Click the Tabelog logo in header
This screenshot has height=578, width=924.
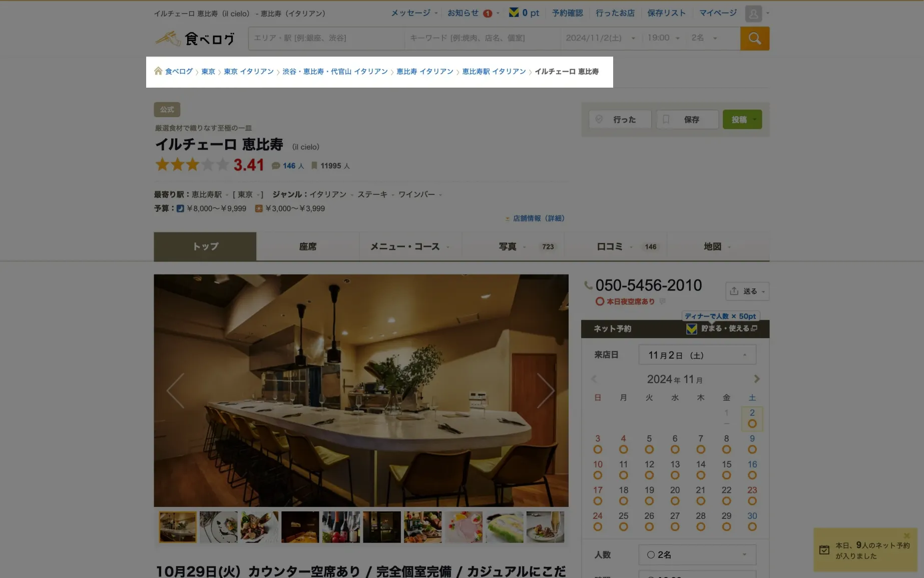[x=195, y=39]
